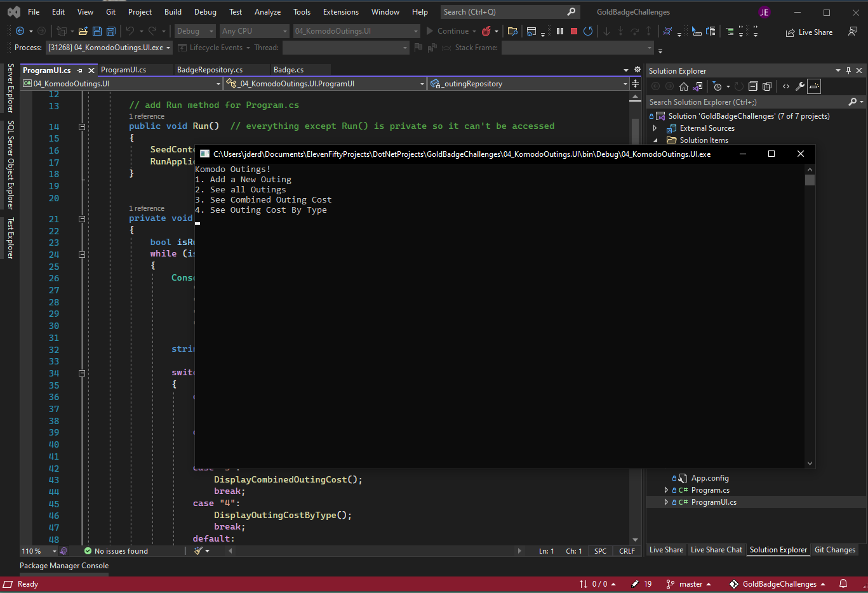Open the Send Feedback icon at the top right
Screen dimensions: 868x593
pyautogui.click(x=853, y=32)
